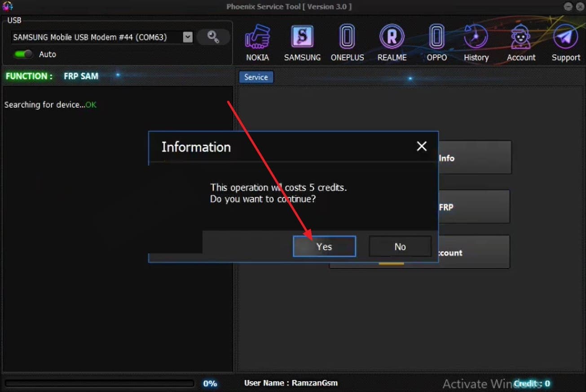Click the partially hidden FRP button
This screenshot has width=586, height=392.
point(474,207)
